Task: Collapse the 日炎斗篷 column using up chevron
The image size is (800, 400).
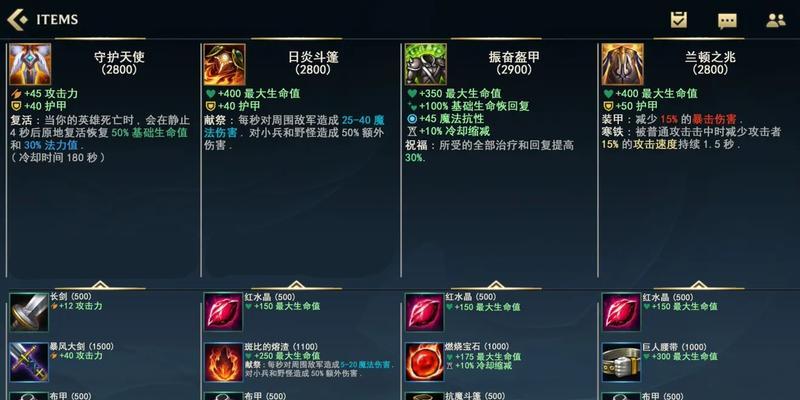Action: point(296,285)
